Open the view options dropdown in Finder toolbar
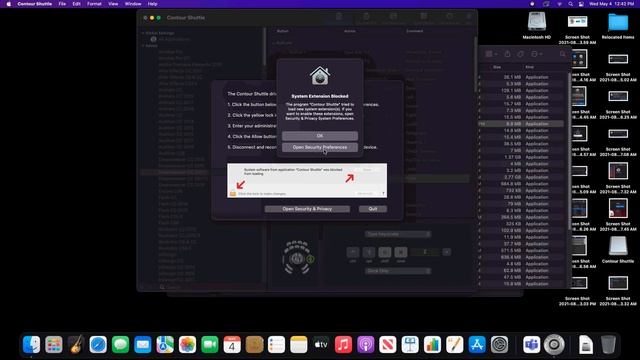The height and width of the screenshot is (360, 640). [491, 54]
